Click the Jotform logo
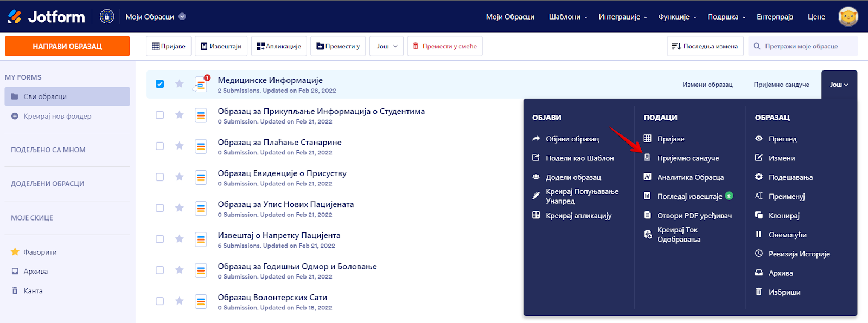Viewport: 868px width, 323px height. click(46, 17)
